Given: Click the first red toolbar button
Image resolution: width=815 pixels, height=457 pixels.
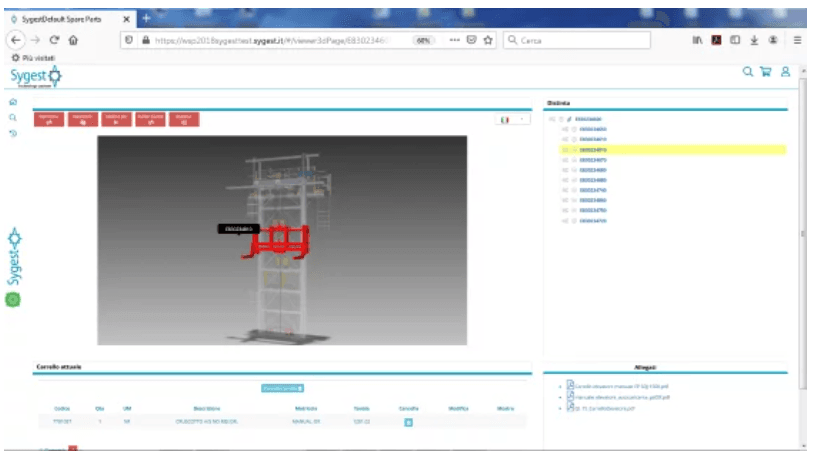Looking at the screenshot, I should coord(48,119).
